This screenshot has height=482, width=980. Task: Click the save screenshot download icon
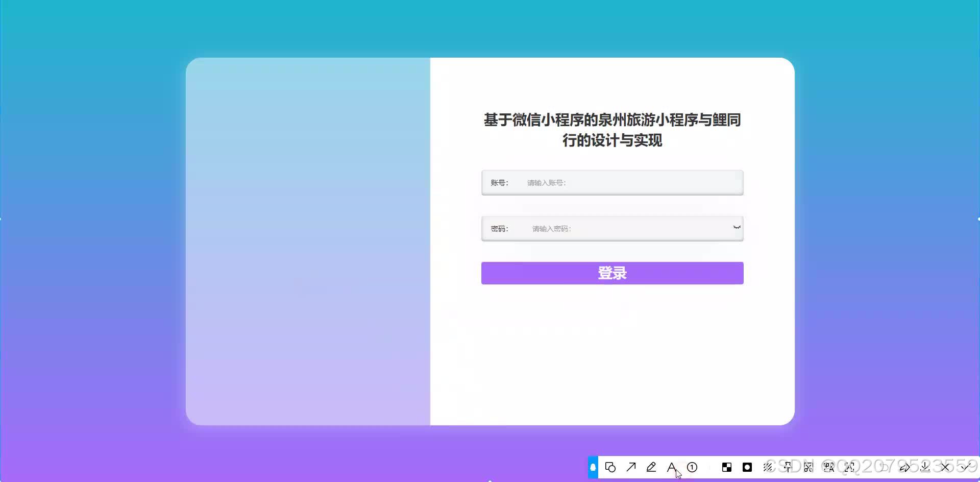pos(924,467)
